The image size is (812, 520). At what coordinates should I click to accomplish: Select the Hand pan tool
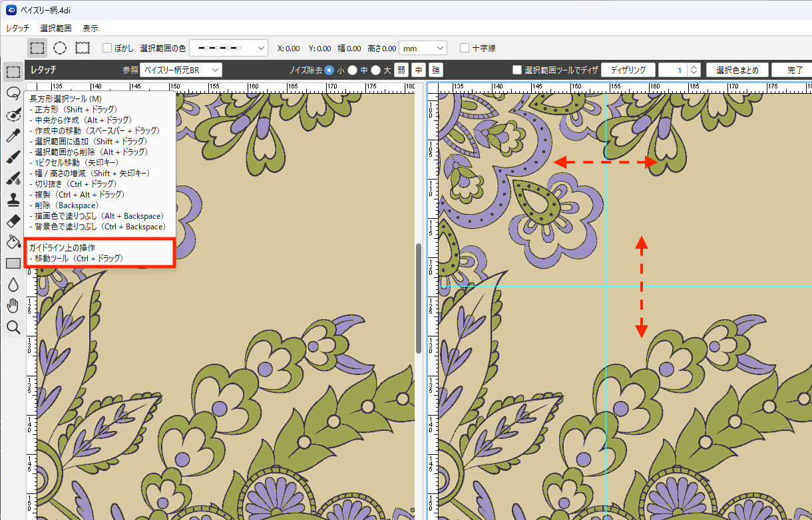13,306
